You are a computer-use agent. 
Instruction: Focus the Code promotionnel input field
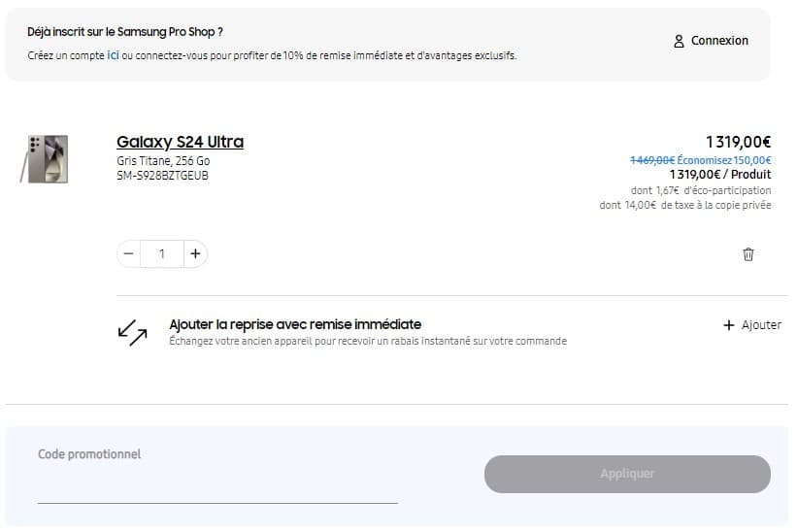[x=217, y=476]
